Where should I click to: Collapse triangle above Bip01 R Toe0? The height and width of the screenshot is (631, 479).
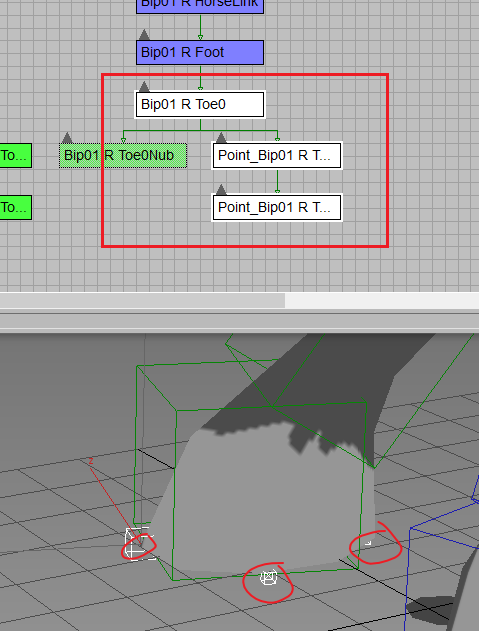point(144,86)
